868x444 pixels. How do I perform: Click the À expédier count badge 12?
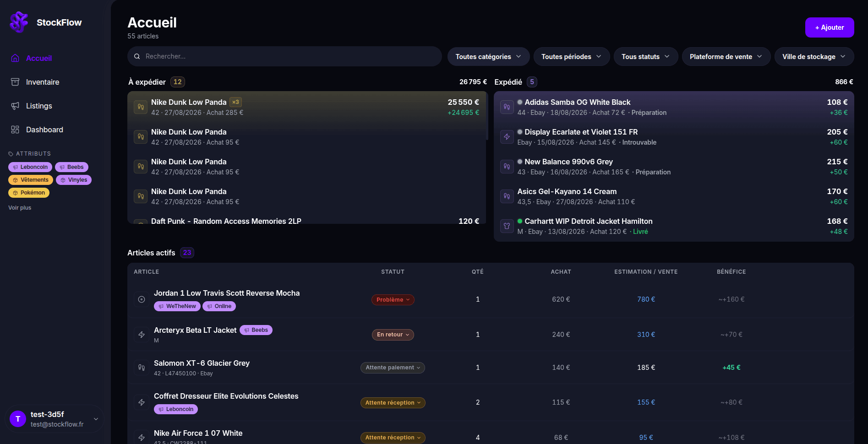178,82
